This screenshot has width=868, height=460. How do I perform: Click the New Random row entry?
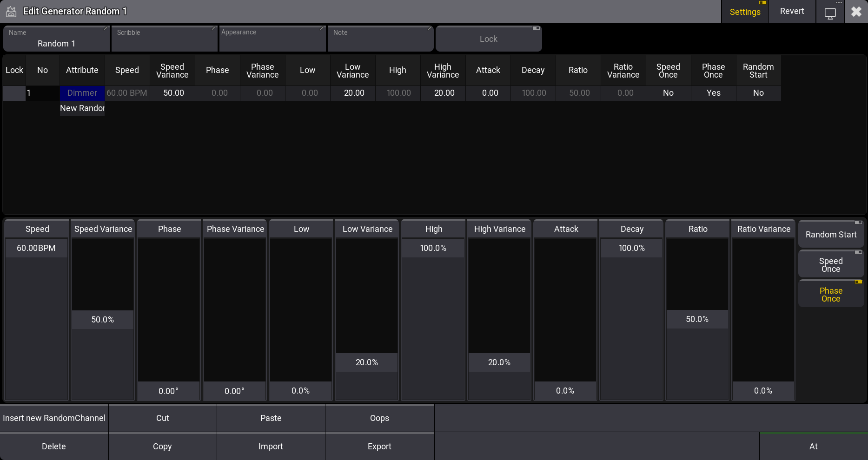(82, 108)
